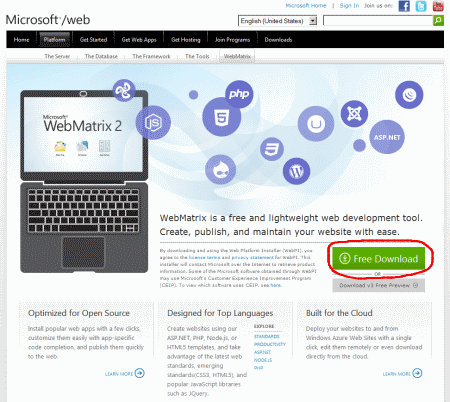Click Learn More under Optimized for Open Source
Screen dimensions: 450x402
[x=119, y=374]
